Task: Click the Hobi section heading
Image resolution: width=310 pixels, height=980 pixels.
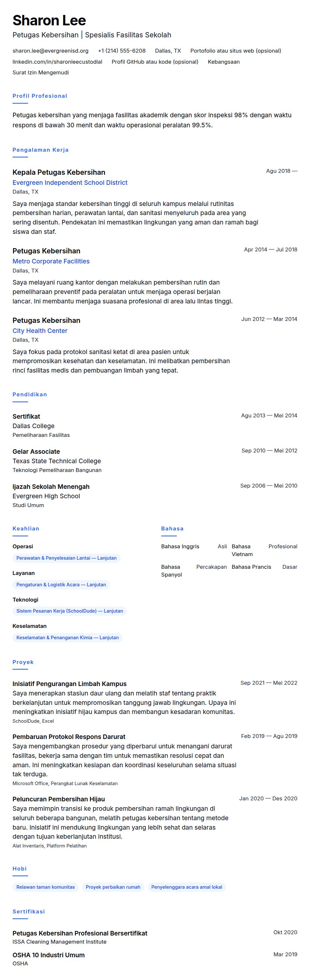Action: [x=20, y=869]
